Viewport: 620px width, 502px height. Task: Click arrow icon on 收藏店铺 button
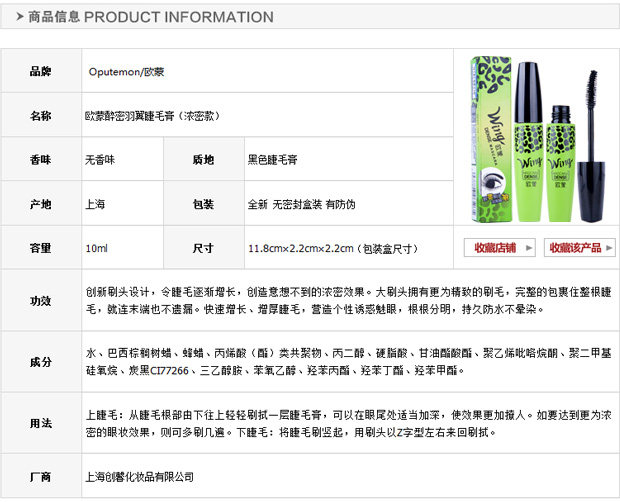tap(529, 248)
